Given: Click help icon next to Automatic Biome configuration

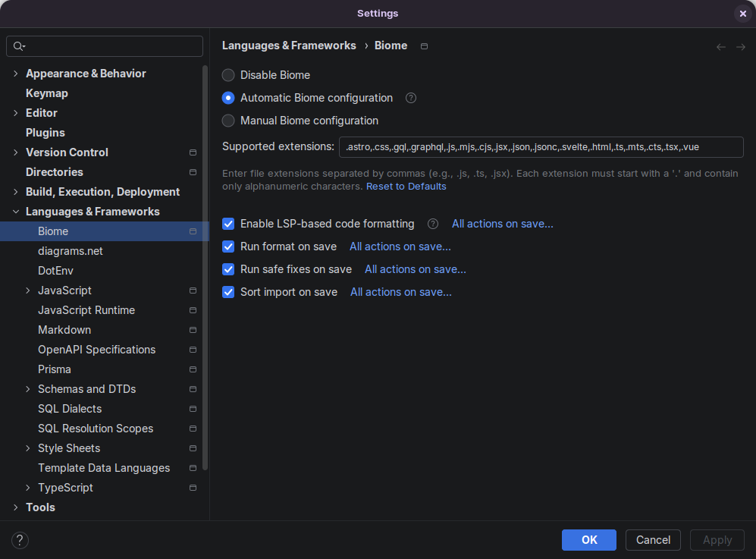Looking at the screenshot, I should pos(411,98).
